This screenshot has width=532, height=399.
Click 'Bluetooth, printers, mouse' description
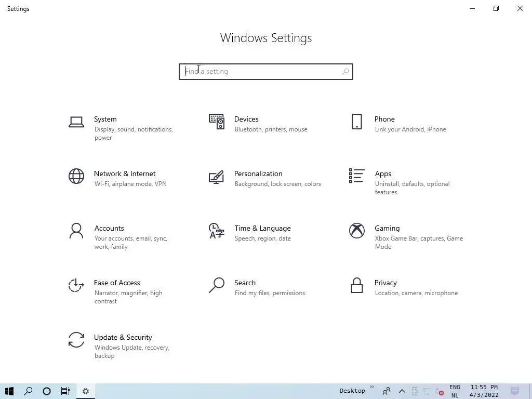point(271,129)
